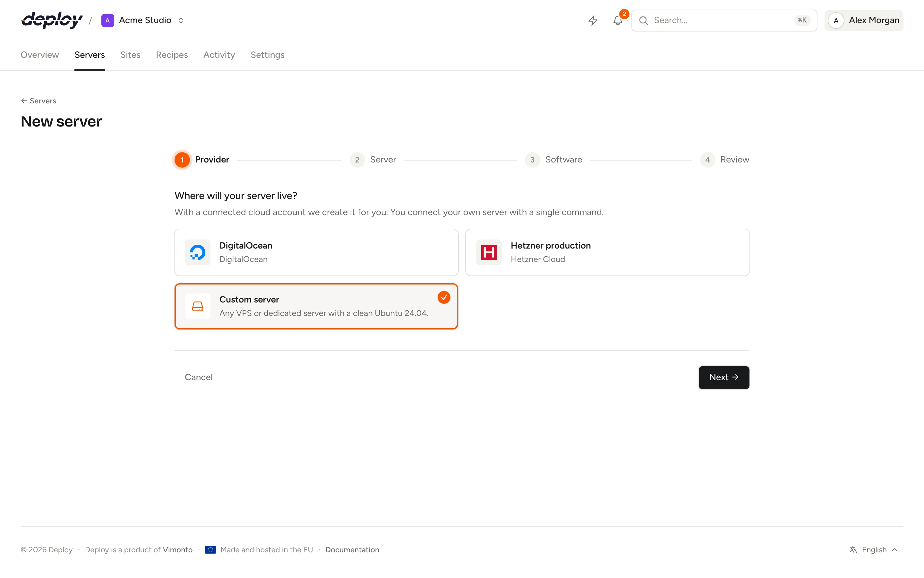
Task: Click the orange selected checkmark badge
Action: [x=444, y=297]
